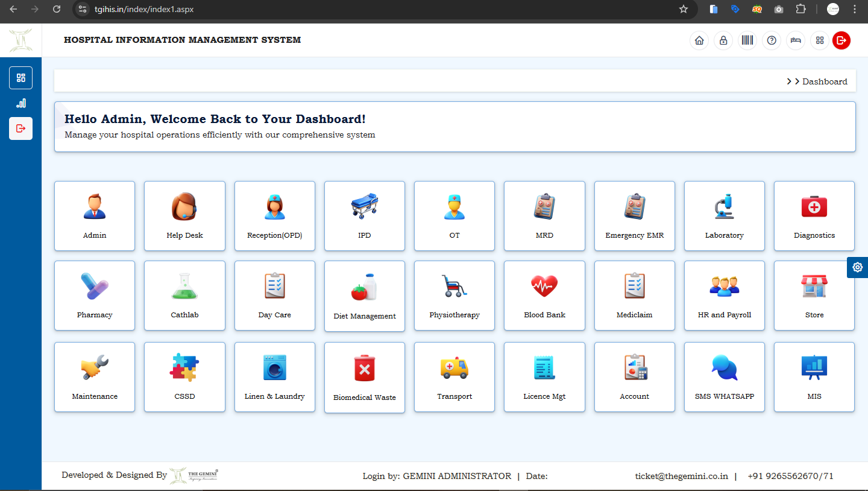
Task: Select the statistics icon in the left sidebar
Action: click(x=20, y=103)
